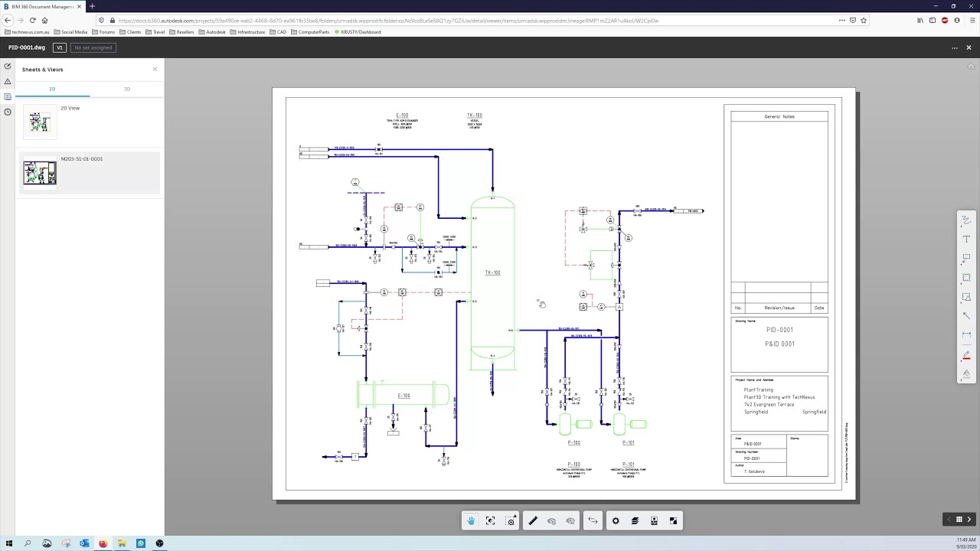Open the Sheets & Views sidebar icon
The width and height of the screenshot is (980, 551).
point(8,96)
